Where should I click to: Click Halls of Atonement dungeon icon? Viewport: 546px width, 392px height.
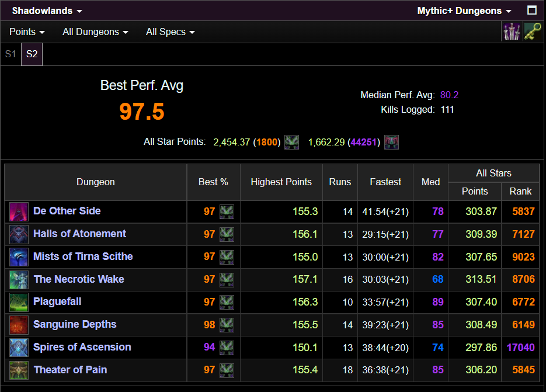click(19, 234)
